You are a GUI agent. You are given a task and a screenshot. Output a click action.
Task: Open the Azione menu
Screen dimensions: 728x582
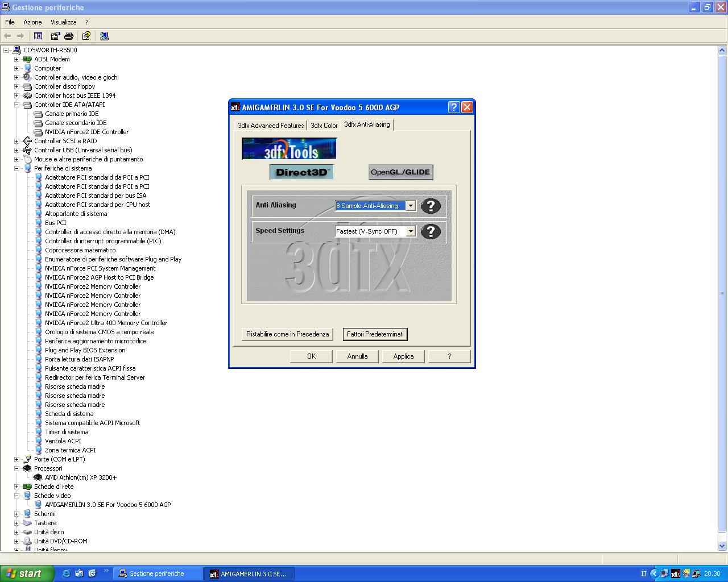[x=32, y=22]
